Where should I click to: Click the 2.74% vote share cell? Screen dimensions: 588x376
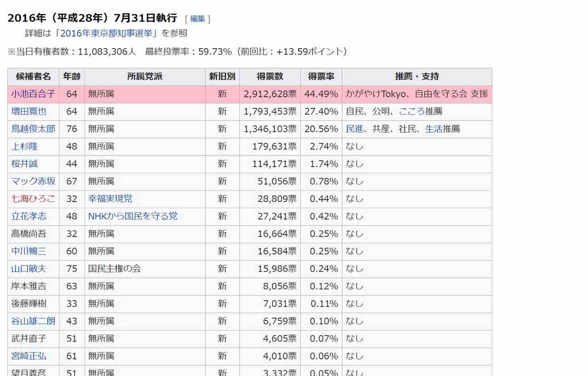[321, 146]
